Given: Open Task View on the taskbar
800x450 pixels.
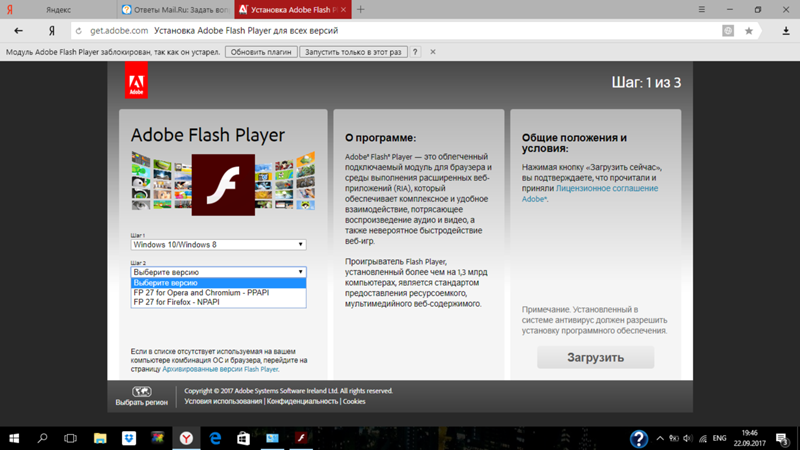Looking at the screenshot, I should [70, 438].
